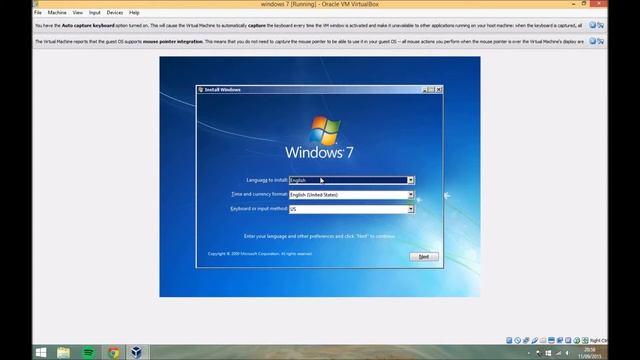Image resolution: width=640 pixels, height=360 pixels.
Task: Click the taskbar clock
Action: point(589,353)
